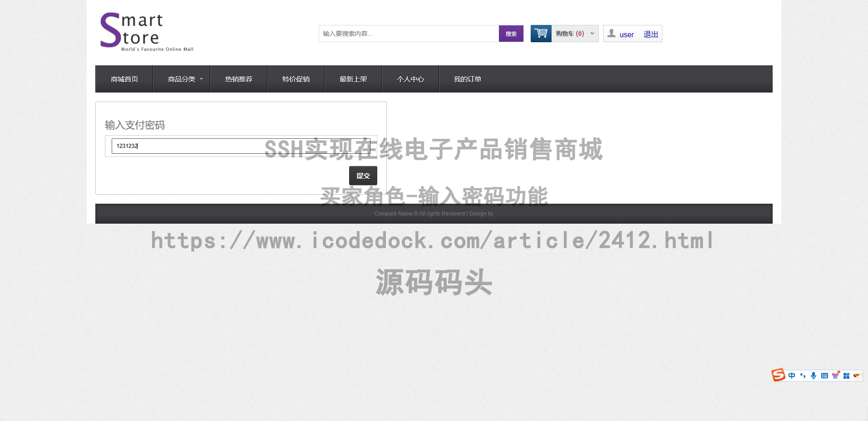
Task: Open 我的订单 navigation item
Action: pyautogui.click(x=468, y=79)
